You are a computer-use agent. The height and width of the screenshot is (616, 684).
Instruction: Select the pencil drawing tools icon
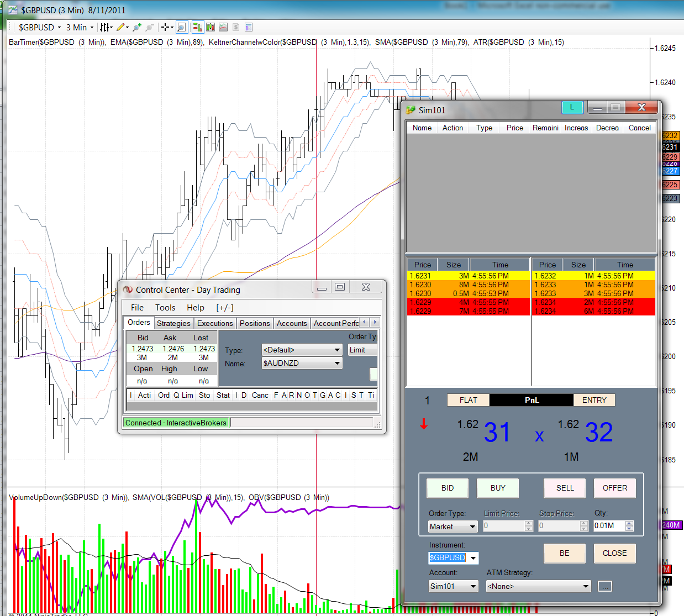click(120, 27)
